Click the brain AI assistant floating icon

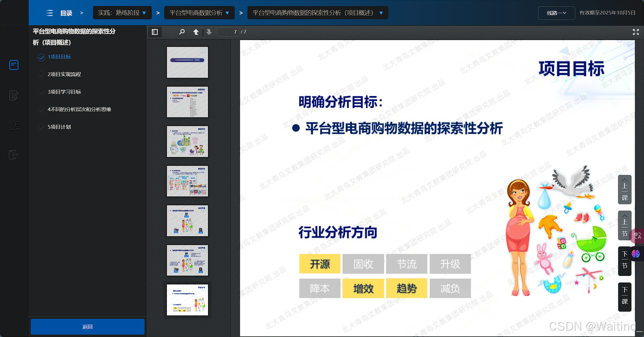coord(636,254)
